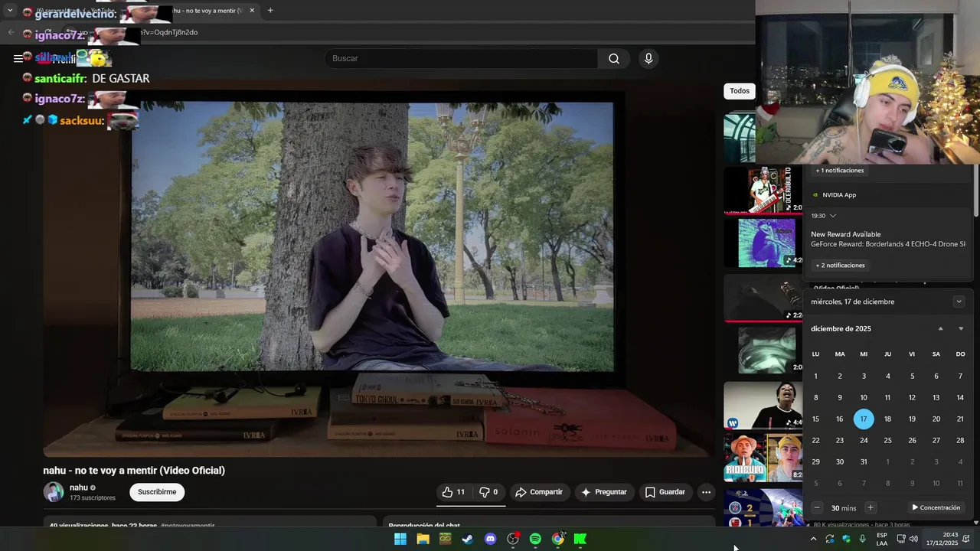Expand the 19:30 NVIDIA notification
The height and width of the screenshot is (551, 980).
tap(833, 216)
